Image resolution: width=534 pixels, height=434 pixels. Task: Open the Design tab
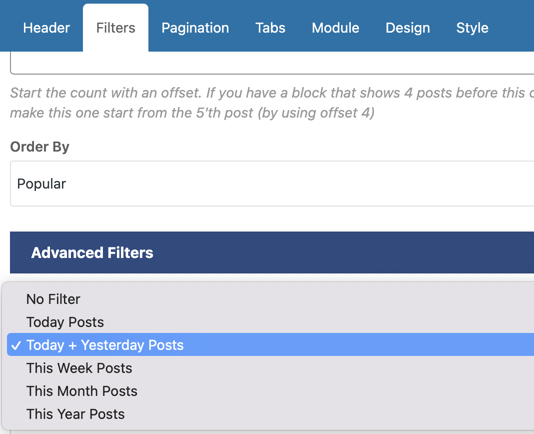click(408, 28)
